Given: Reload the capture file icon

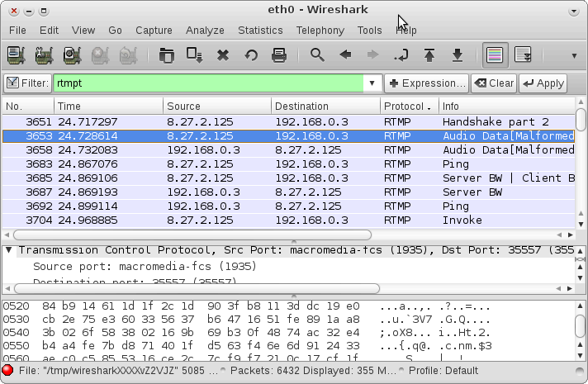Looking at the screenshot, I should coord(251,55).
